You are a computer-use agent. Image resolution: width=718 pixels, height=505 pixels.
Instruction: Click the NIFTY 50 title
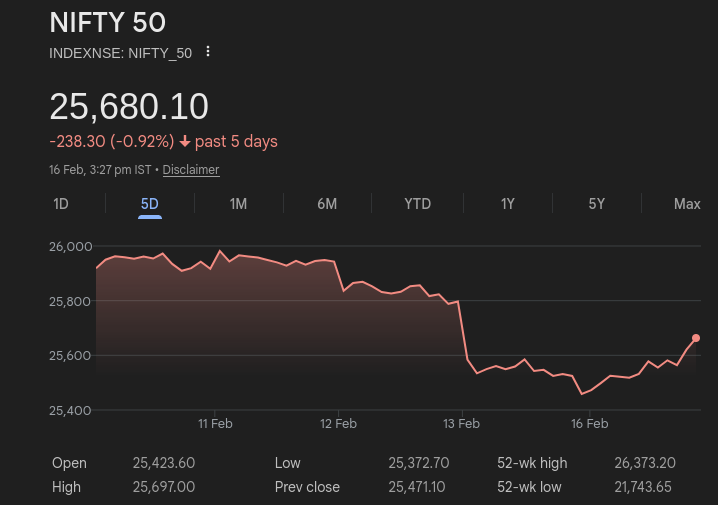(108, 23)
